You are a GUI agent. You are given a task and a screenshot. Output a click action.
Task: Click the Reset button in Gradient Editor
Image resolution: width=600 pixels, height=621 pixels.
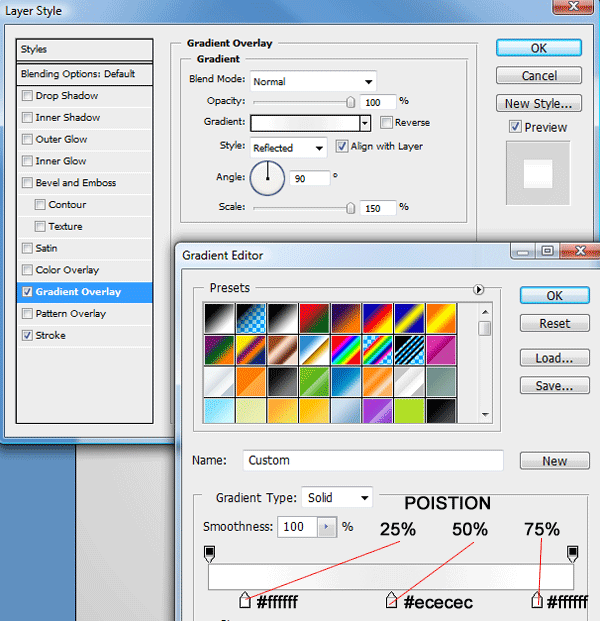click(554, 323)
